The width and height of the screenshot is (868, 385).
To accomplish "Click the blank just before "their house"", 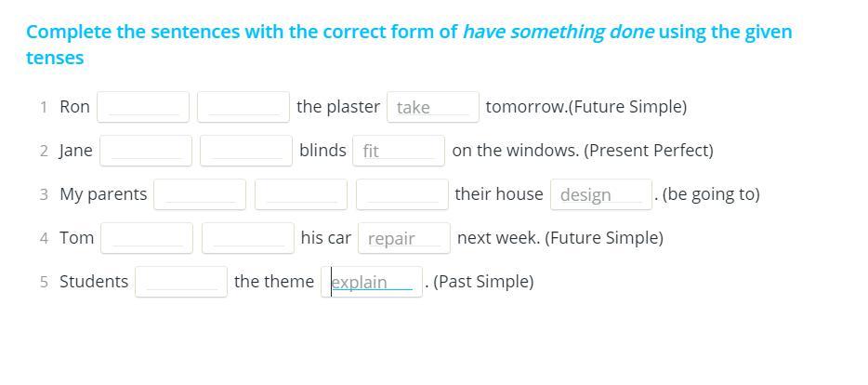I will (401, 194).
